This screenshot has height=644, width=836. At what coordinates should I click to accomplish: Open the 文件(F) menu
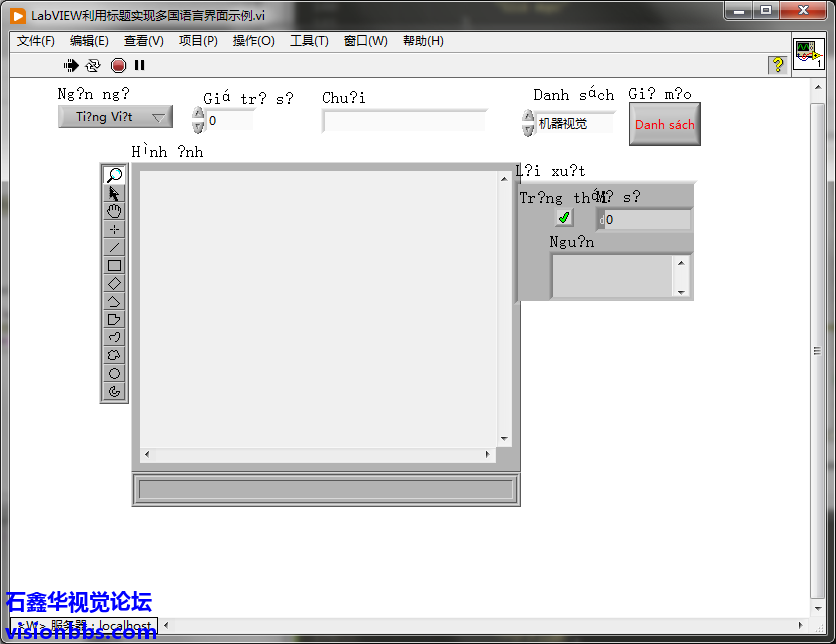pyautogui.click(x=36, y=41)
